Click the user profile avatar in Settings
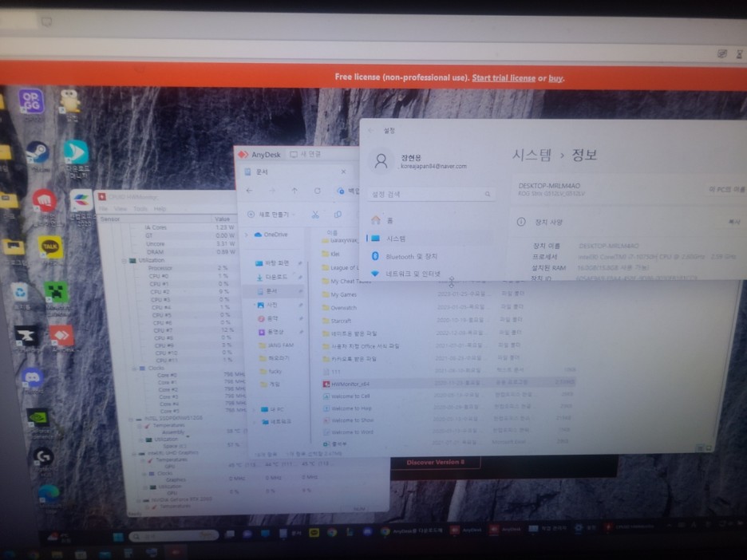 click(381, 161)
